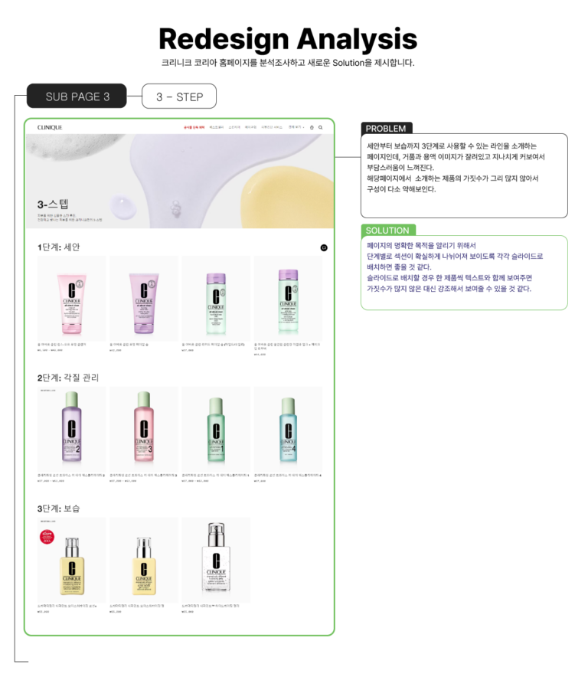
Task: Click the search magnifier icon in header
Action: 320,127
